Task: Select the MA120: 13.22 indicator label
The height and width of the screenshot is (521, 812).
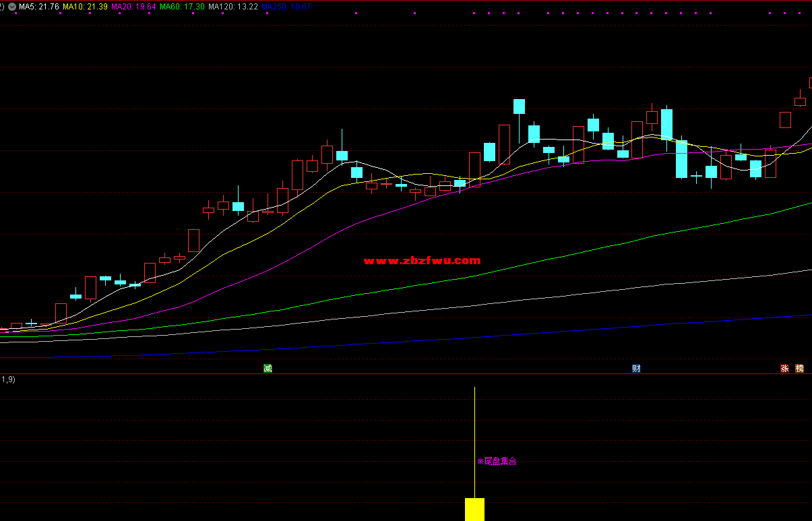Action: coord(233,6)
